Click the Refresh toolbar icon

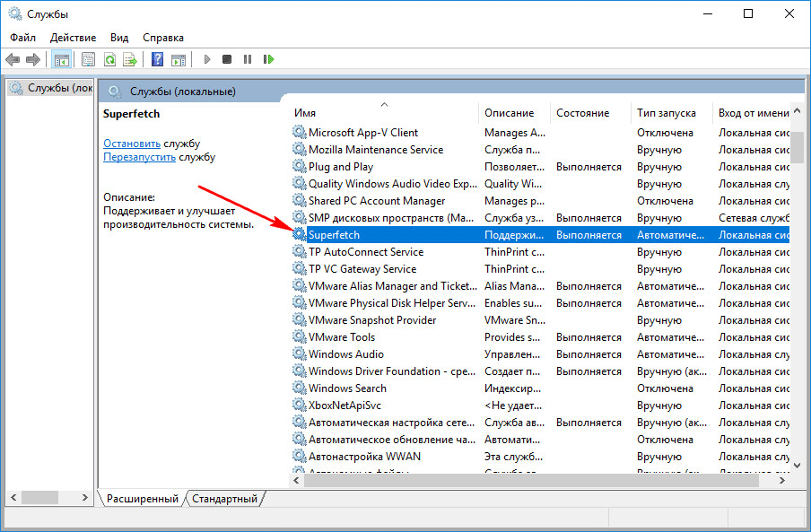click(109, 60)
